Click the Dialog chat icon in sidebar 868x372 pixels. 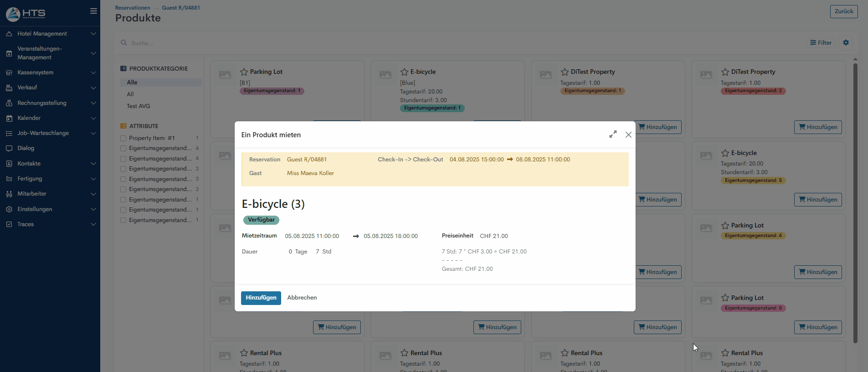pyautogui.click(x=9, y=149)
